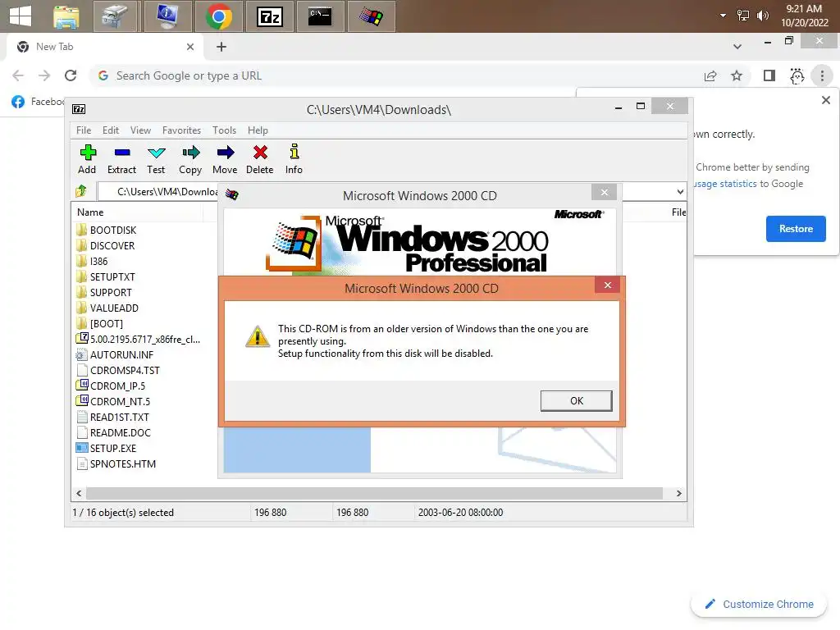
Task: Click the Extract toolbar icon in 7-Zip
Action: click(121, 159)
